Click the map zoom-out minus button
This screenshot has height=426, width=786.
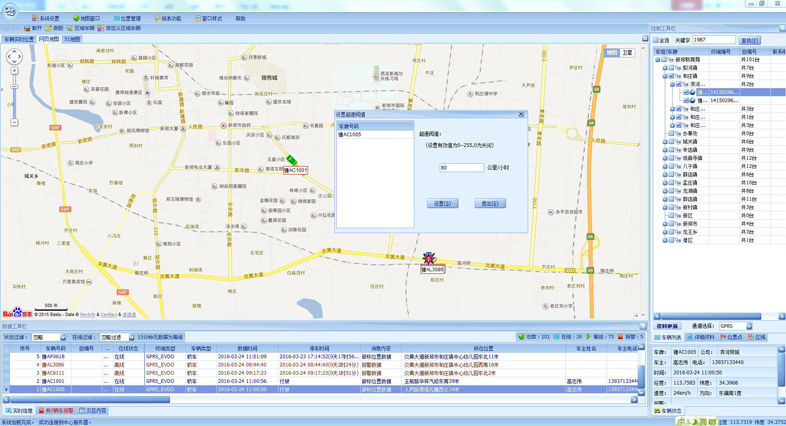[14, 122]
